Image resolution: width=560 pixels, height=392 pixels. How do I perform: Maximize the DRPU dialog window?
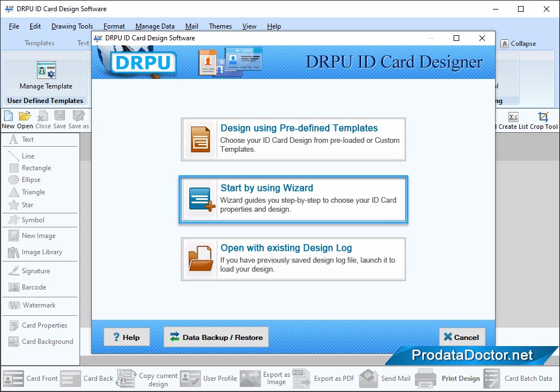click(x=456, y=38)
